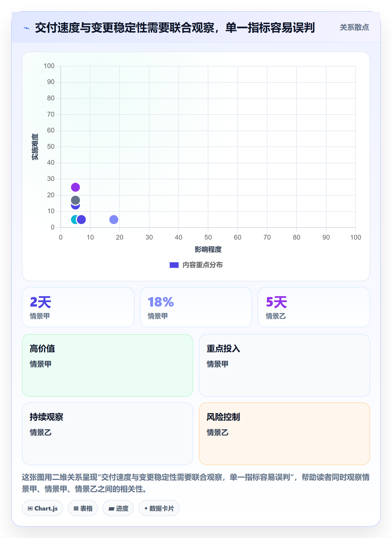Click the cyan scatter point
The image size is (392, 538).
pos(74,219)
